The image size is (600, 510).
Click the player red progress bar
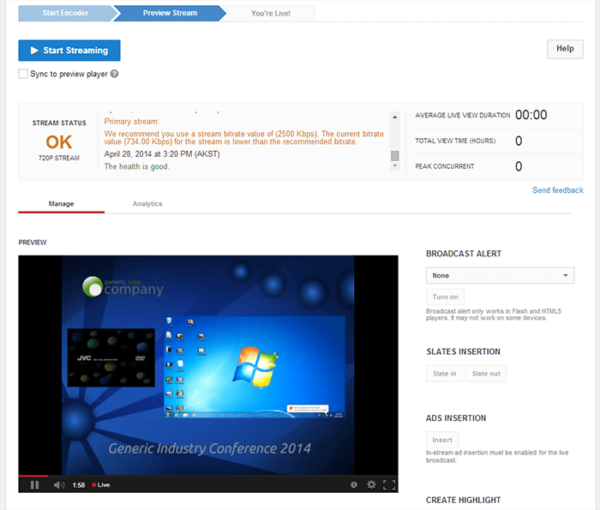pyautogui.click(x=33, y=476)
